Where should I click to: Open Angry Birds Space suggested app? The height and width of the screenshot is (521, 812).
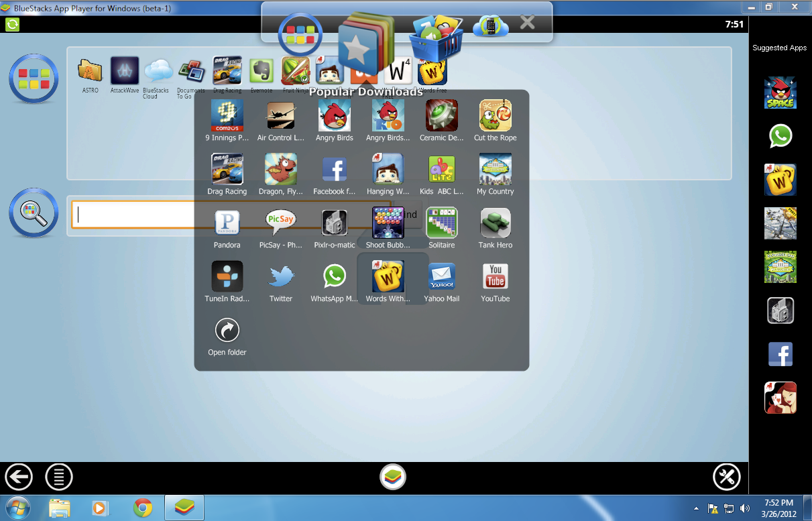pos(780,93)
